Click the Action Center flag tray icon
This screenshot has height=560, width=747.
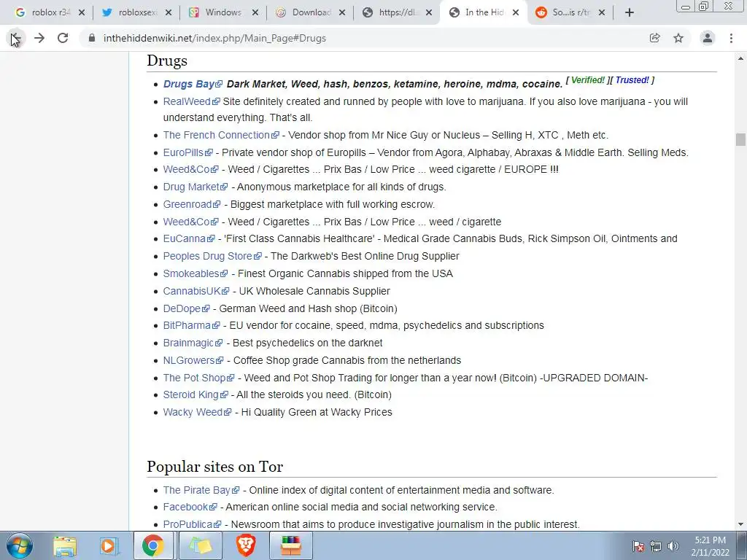(638, 546)
